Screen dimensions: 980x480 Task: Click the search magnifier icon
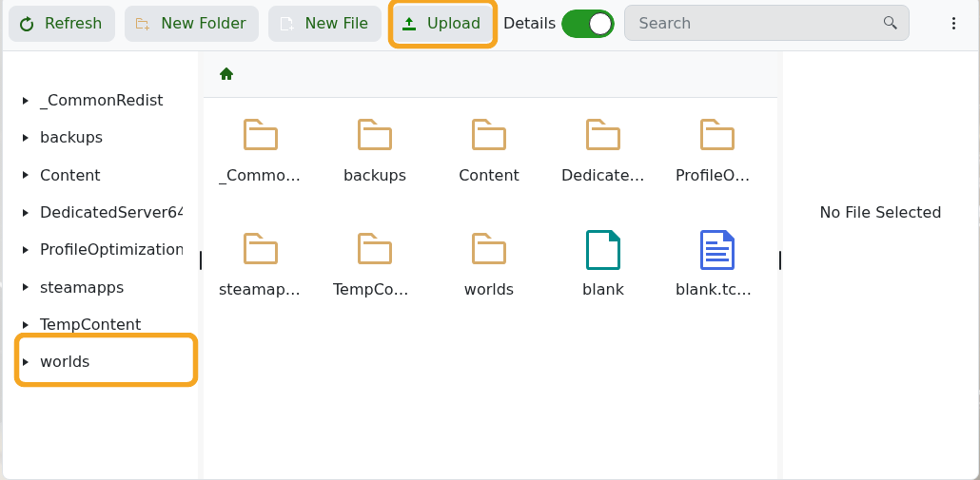pos(890,23)
